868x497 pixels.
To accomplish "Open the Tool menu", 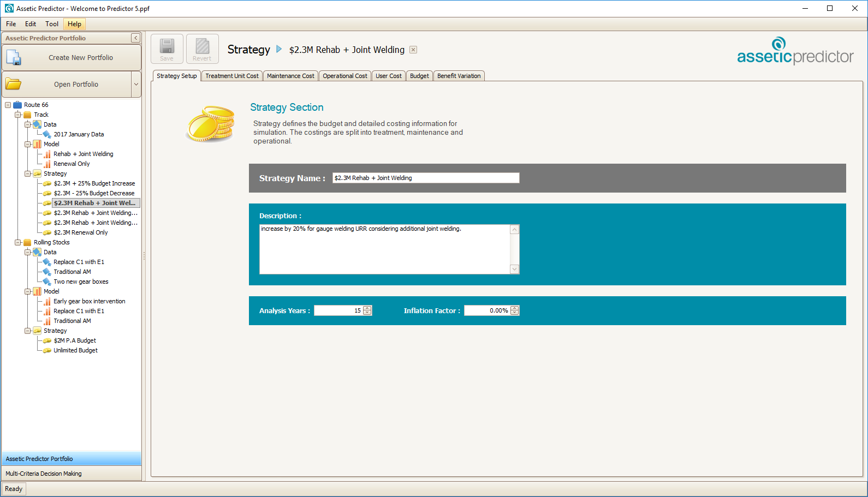I will pos(52,24).
